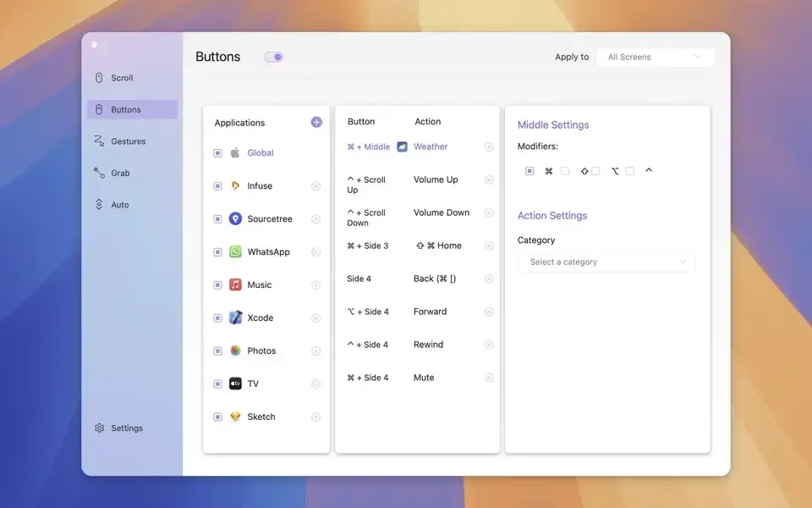Expand the All Screens dropdown chevron
The image size is (812, 508).
pyautogui.click(x=697, y=57)
